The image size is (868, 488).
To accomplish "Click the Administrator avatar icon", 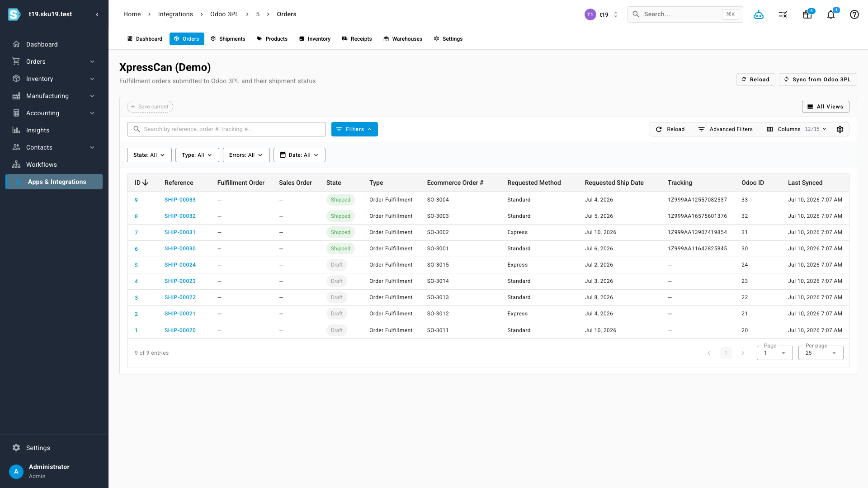I will coord(16,471).
